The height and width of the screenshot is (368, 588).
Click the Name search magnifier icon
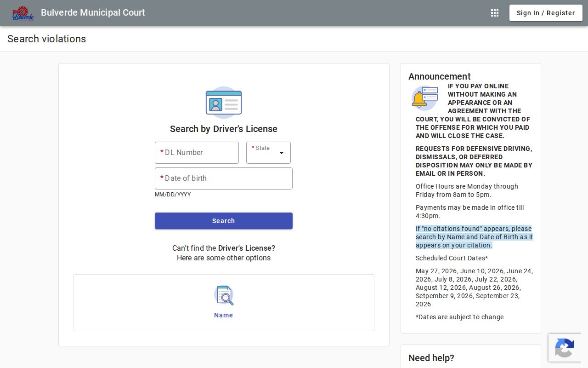click(x=224, y=295)
